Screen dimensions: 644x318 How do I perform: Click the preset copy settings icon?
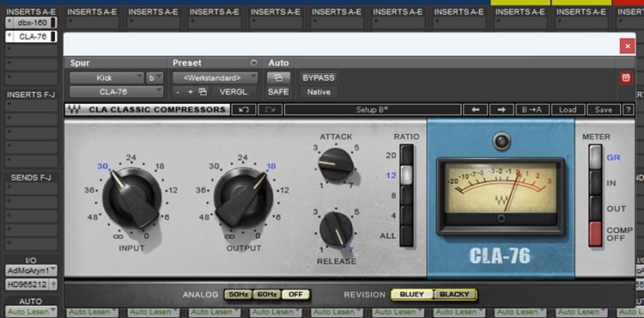point(203,92)
